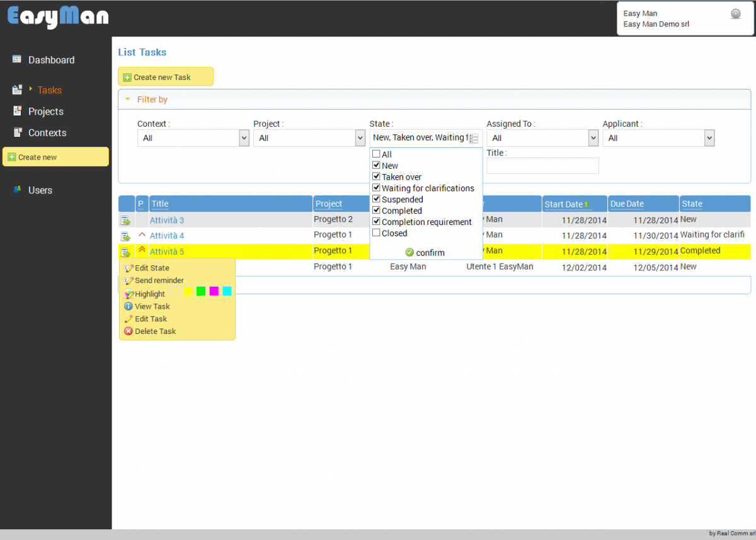
Task: Uncheck the Taken over checkbox
Action: point(376,176)
